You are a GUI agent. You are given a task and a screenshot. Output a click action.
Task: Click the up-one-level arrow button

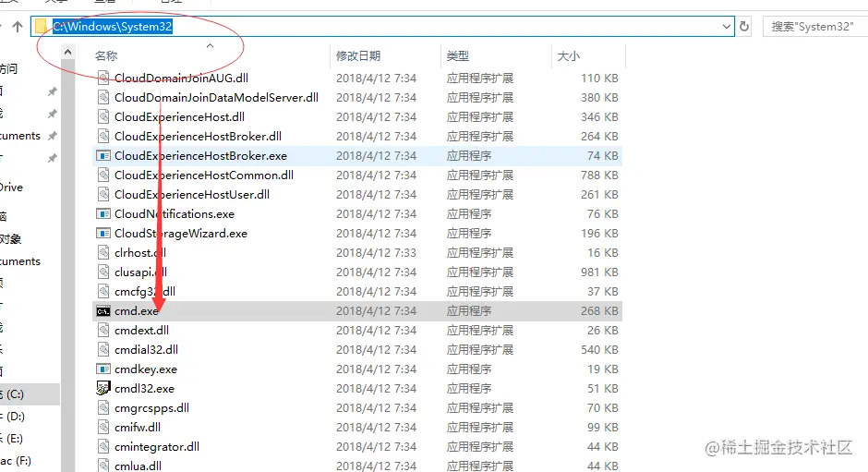tap(18, 26)
